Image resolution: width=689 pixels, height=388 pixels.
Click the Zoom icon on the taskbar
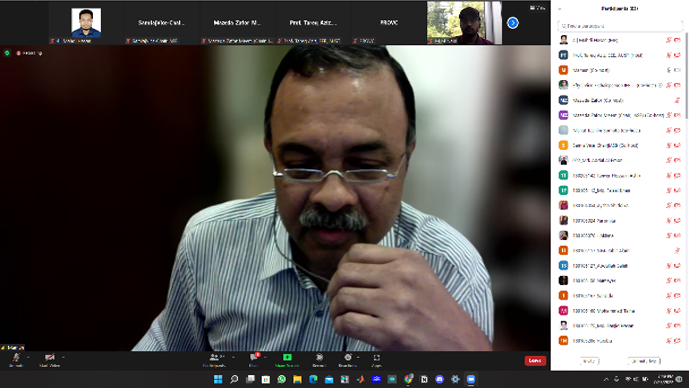click(471, 379)
